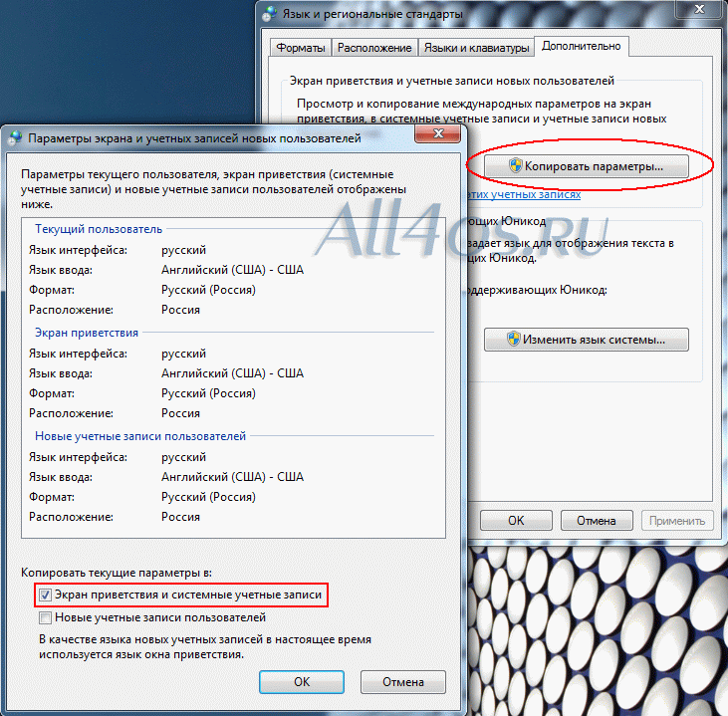The image size is (728, 716).
Task: Click the Экран приветствия group heading
Action: pyautogui.click(x=87, y=333)
